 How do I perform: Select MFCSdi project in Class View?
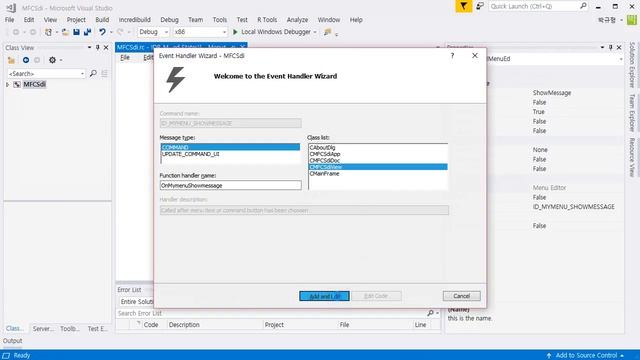[x=34, y=84]
